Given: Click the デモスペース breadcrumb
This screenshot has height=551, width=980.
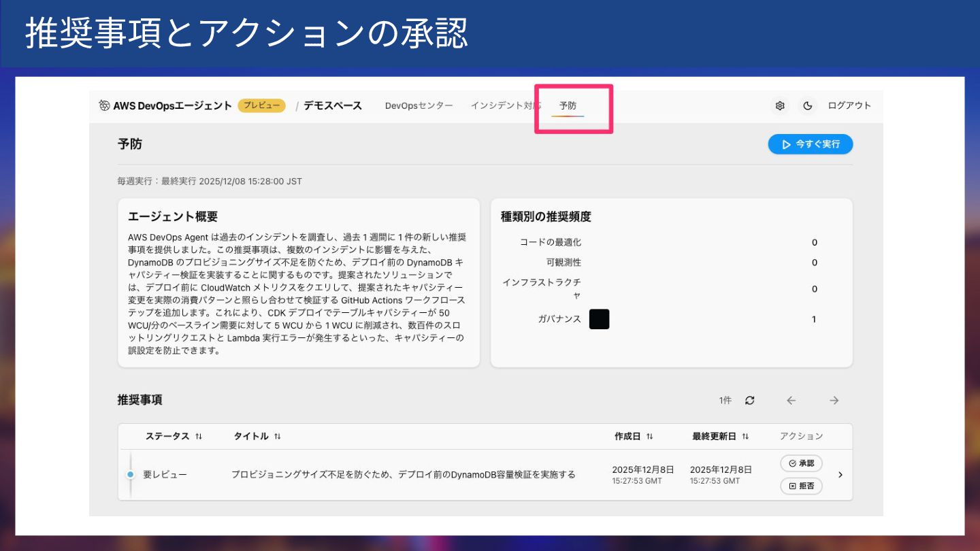Looking at the screenshot, I should (333, 105).
